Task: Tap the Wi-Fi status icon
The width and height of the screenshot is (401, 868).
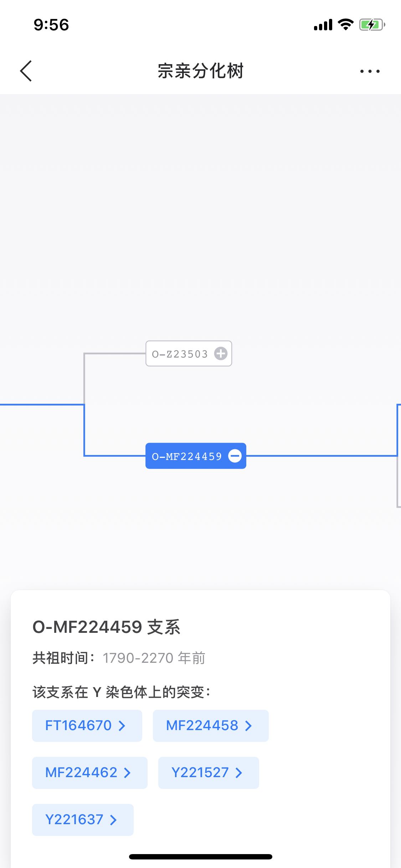Action: tap(345, 24)
